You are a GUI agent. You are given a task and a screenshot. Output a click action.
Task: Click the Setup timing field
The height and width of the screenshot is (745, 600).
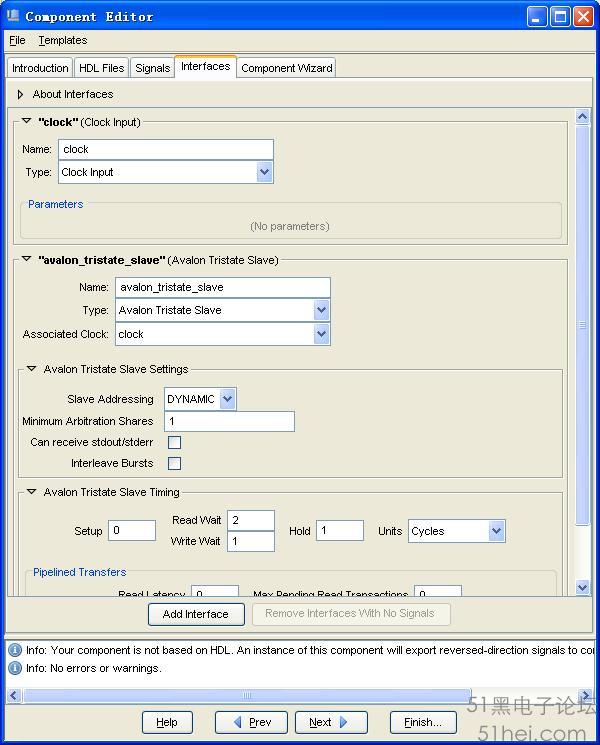(x=132, y=530)
